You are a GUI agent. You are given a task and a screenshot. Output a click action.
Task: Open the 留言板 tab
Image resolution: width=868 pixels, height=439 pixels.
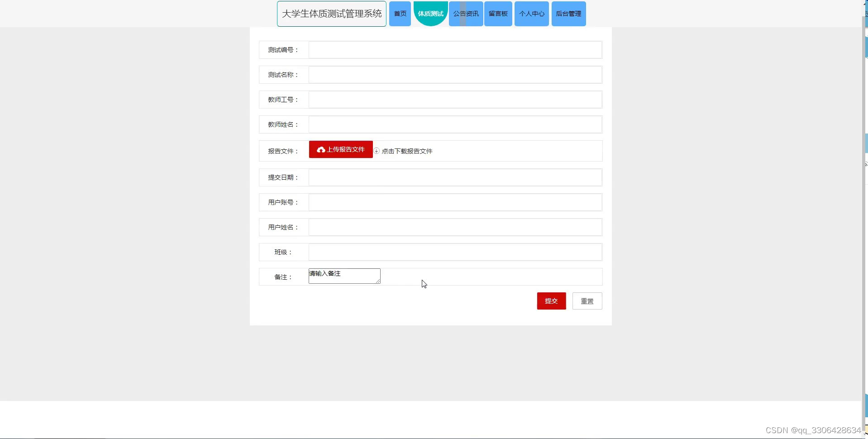tap(498, 14)
